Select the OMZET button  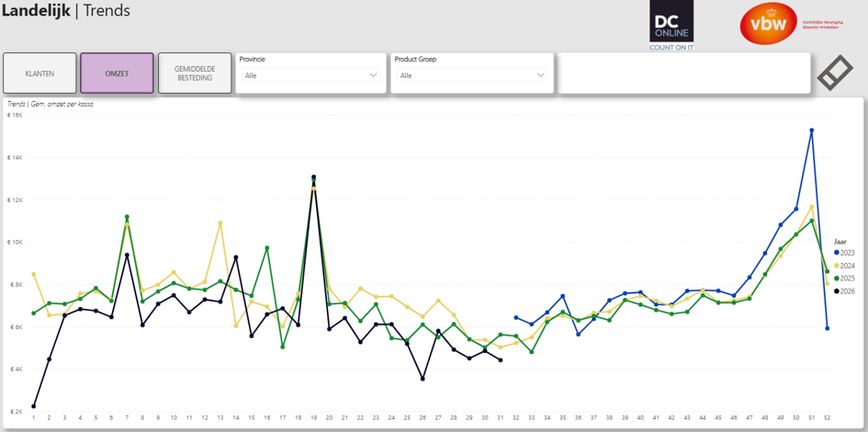pos(117,74)
